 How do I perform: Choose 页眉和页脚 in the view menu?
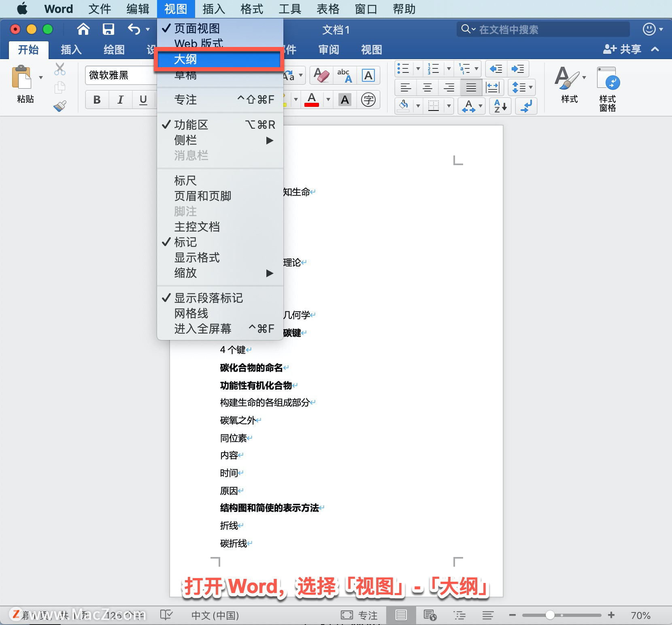click(x=220, y=196)
